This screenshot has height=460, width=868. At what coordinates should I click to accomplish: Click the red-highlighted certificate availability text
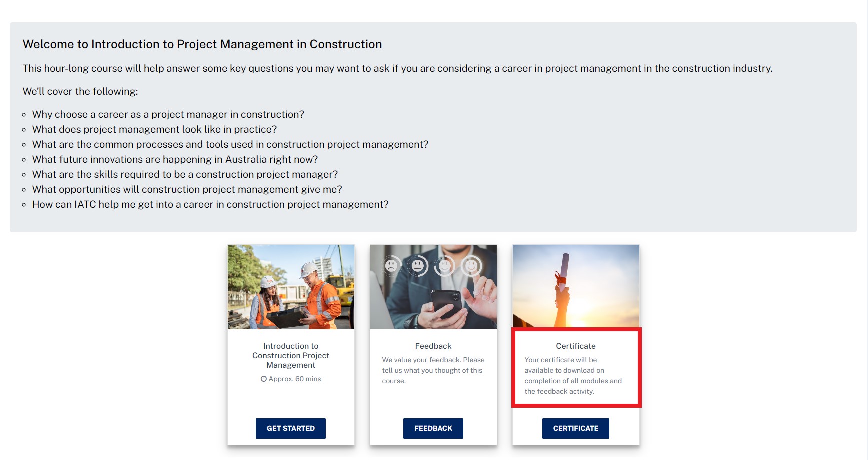[x=573, y=376]
